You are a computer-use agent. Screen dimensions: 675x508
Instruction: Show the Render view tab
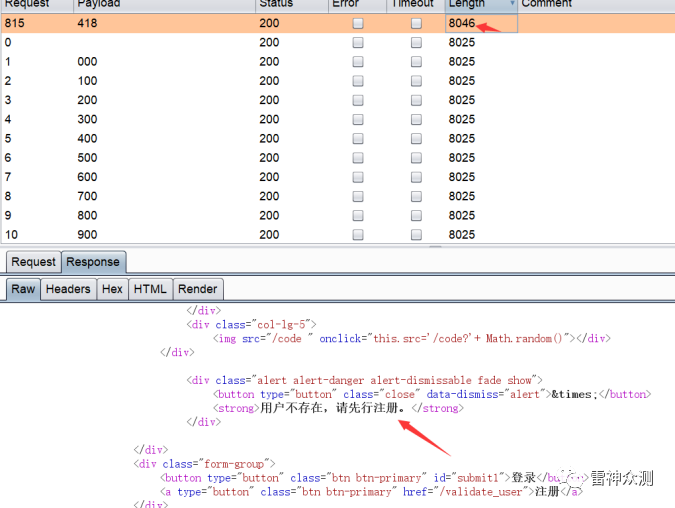point(197,289)
